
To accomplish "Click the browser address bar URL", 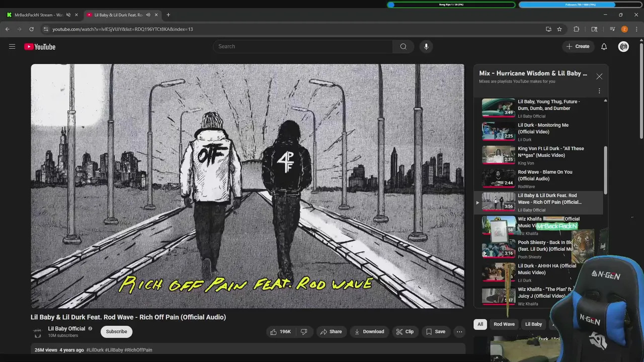I will coord(123,29).
